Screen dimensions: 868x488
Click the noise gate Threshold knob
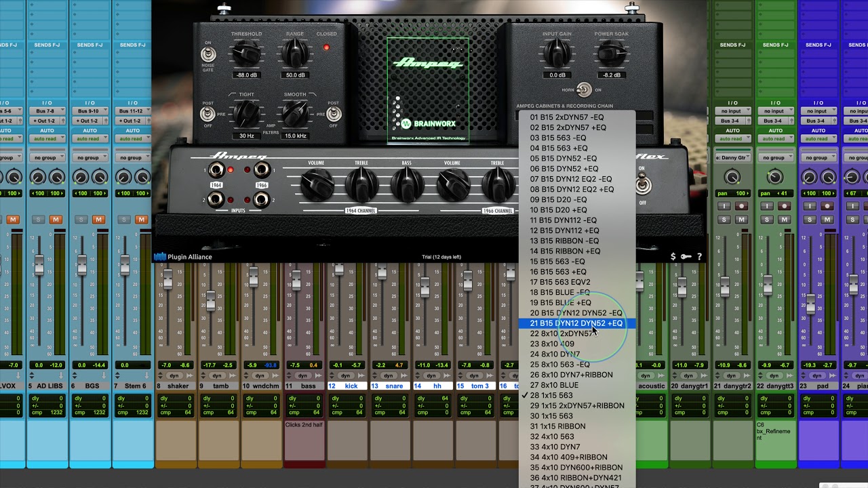(245, 53)
